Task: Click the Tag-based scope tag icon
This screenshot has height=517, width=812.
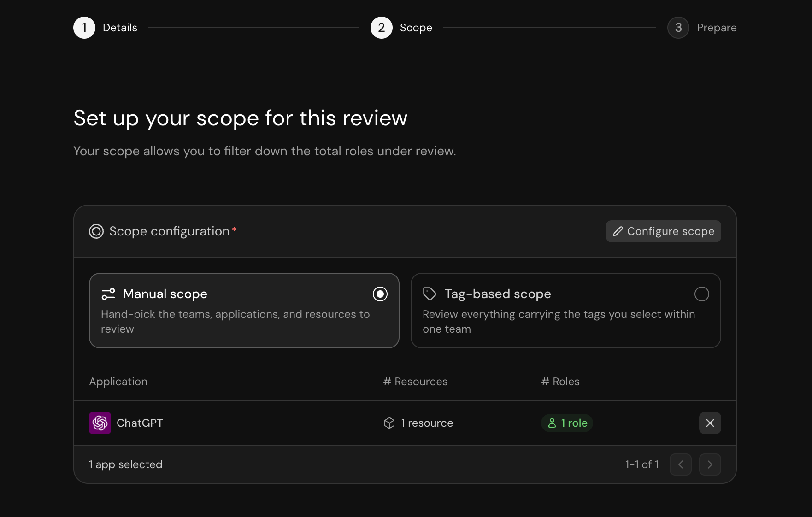Action: [x=430, y=294]
